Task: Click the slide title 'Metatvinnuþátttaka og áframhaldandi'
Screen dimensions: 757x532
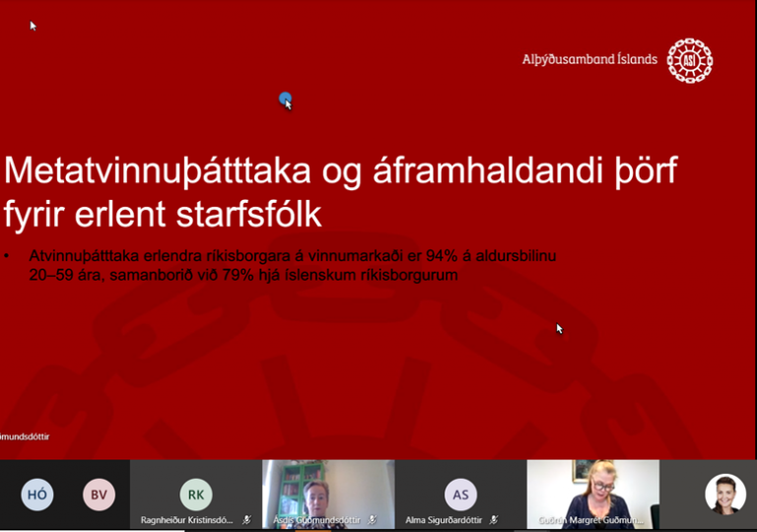Action: coord(340,171)
